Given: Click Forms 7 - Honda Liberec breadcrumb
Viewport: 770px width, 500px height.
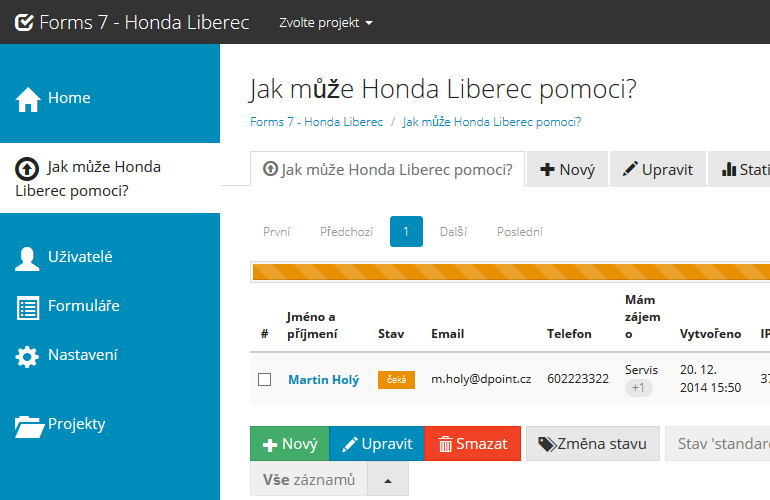Looking at the screenshot, I should click(x=316, y=122).
